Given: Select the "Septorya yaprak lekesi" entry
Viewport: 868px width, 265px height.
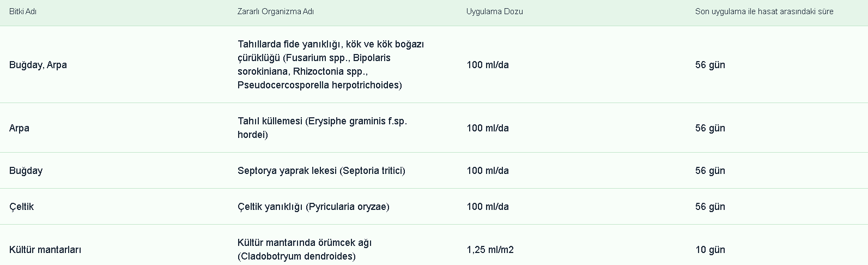Looking at the screenshot, I should [321, 171].
